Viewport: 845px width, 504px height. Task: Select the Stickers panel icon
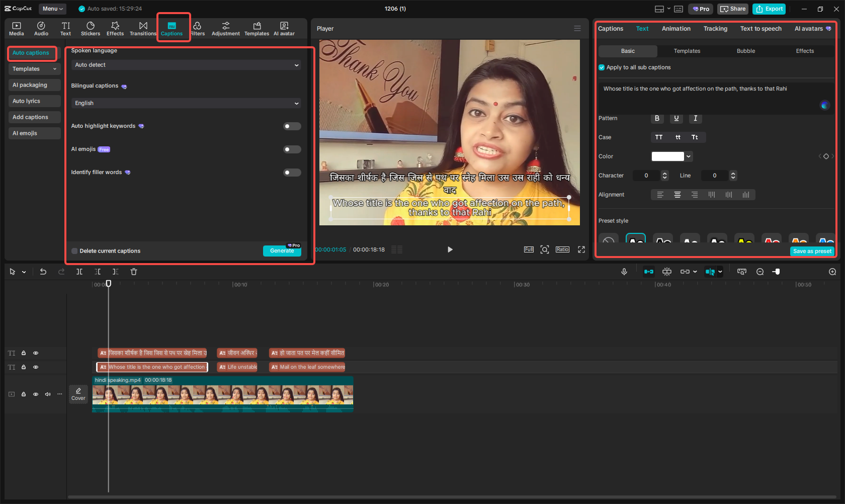coord(91,28)
